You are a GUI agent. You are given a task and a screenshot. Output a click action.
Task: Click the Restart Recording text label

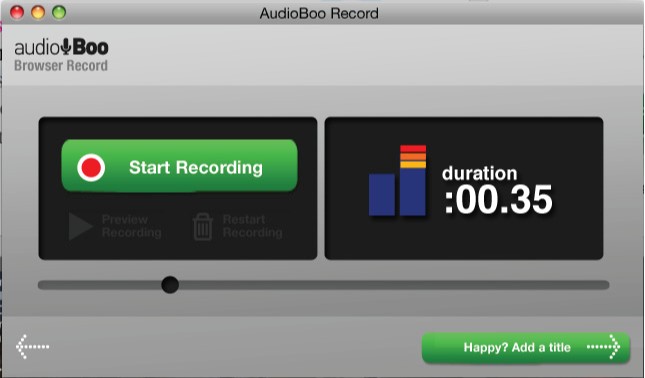click(252, 226)
